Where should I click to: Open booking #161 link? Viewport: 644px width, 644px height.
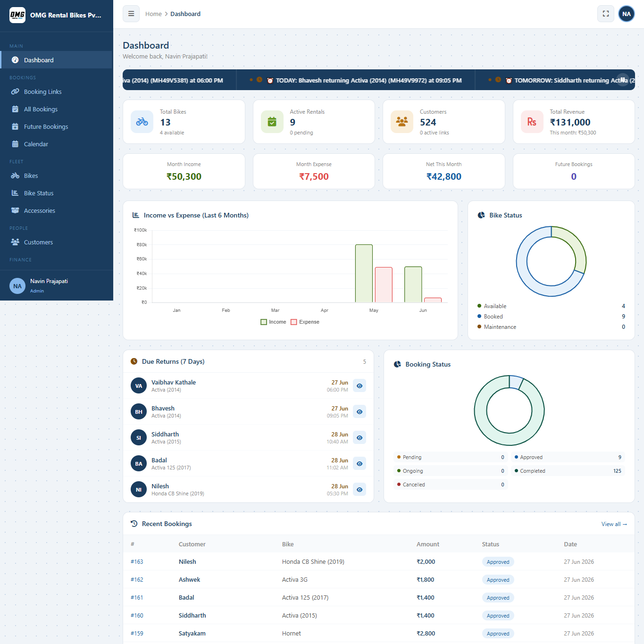(137, 597)
